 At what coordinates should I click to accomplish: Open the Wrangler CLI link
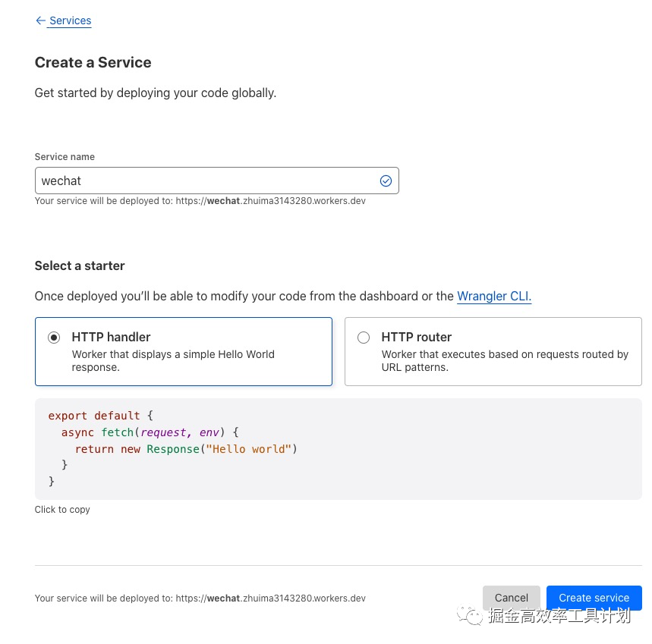pyautogui.click(x=493, y=296)
